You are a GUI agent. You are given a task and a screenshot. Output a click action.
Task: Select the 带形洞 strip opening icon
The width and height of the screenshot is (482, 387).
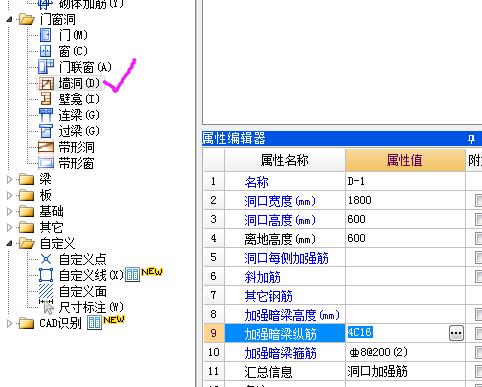pos(46,147)
